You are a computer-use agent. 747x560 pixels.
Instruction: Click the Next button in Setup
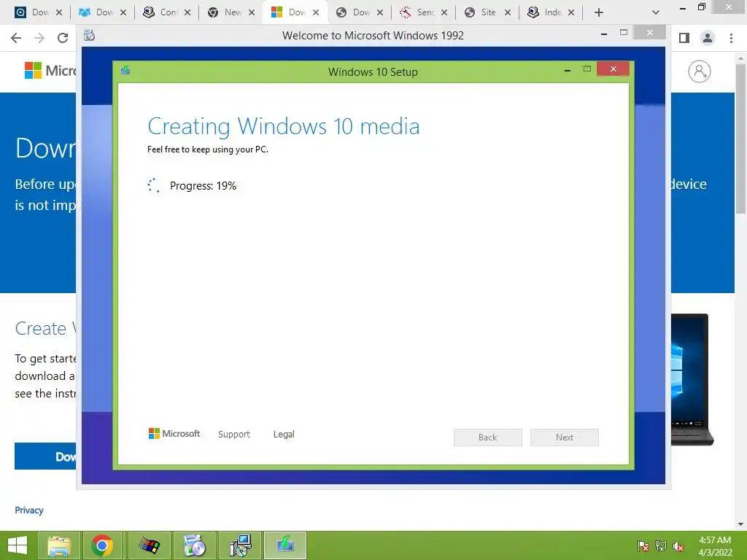pyautogui.click(x=565, y=437)
